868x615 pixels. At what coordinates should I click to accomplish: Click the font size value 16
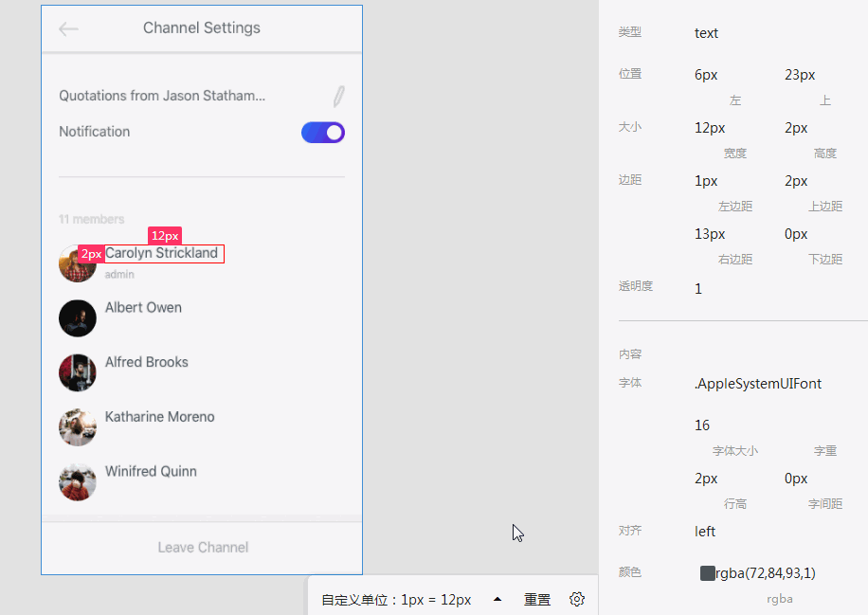pos(702,425)
